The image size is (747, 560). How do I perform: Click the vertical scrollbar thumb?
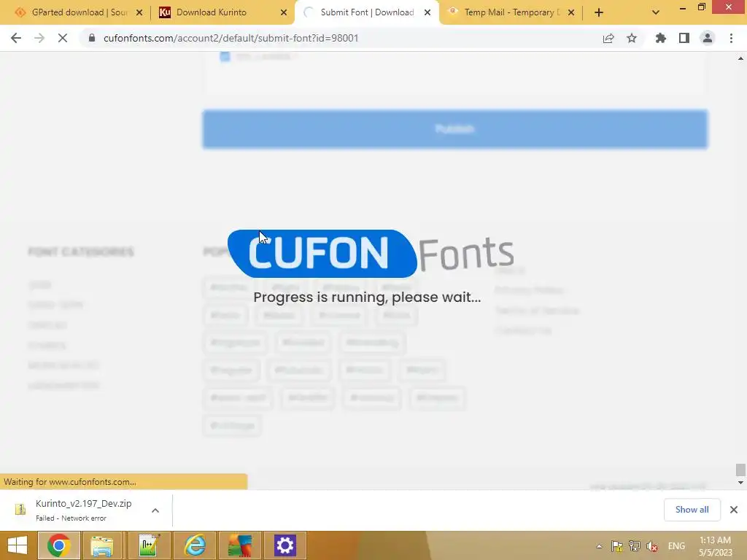tap(740, 470)
